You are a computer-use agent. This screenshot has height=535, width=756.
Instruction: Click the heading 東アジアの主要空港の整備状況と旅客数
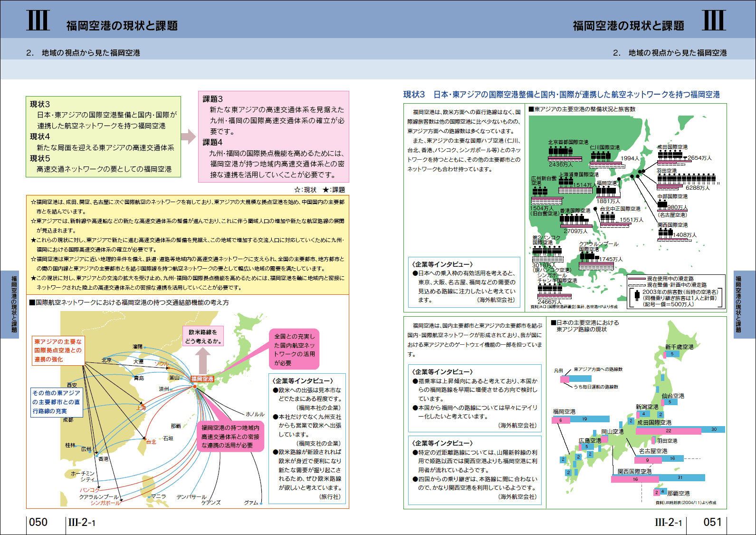pos(583,109)
